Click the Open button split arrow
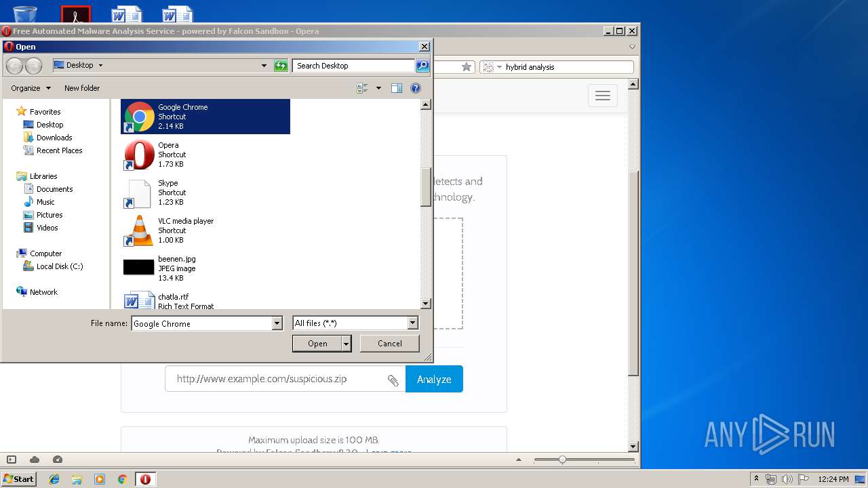The width and height of the screenshot is (868, 488). [x=347, y=344]
